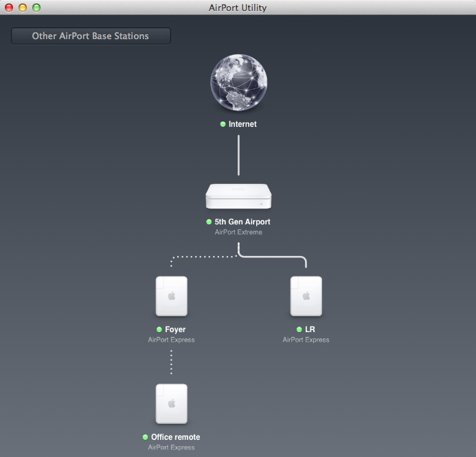The image size is (476, 457).
Task: Click the AirPort Express text under LR
Action: [x=306, y=340]
